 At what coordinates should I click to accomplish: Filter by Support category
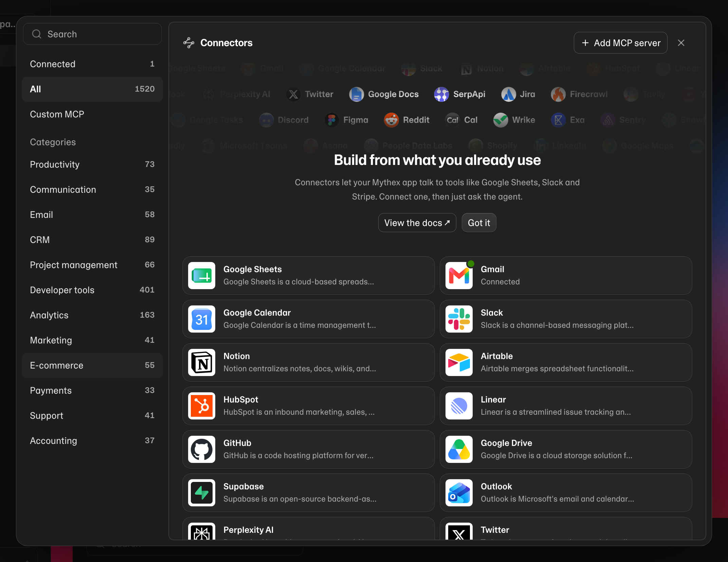pyautogui.click(x=92, y=416)
